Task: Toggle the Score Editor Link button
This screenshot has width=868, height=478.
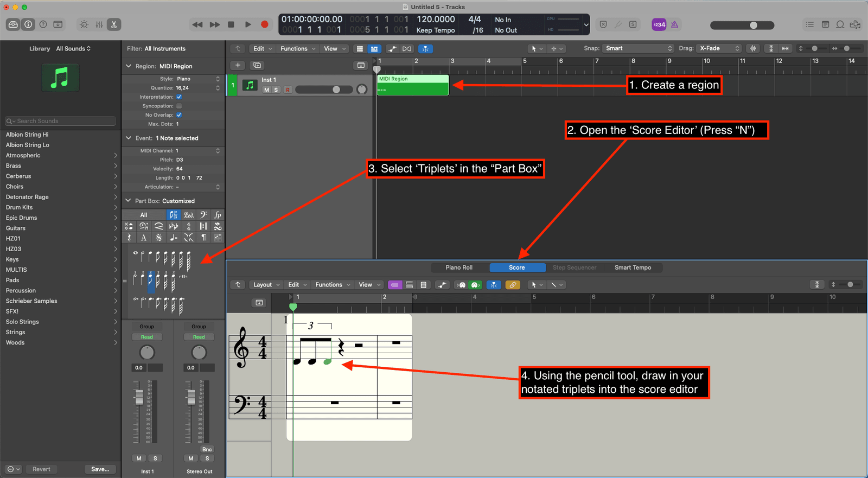Action: tap(513, 285)
